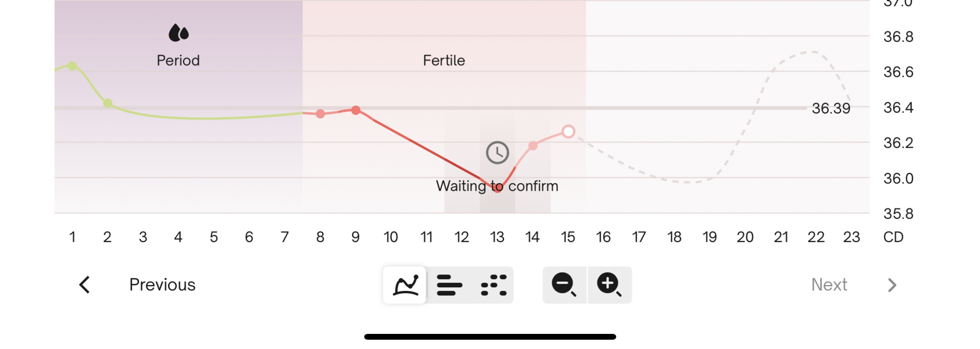980x349 pixels.
Task: Tap the pink data point on day 14
Action: [x=533, y=145]
